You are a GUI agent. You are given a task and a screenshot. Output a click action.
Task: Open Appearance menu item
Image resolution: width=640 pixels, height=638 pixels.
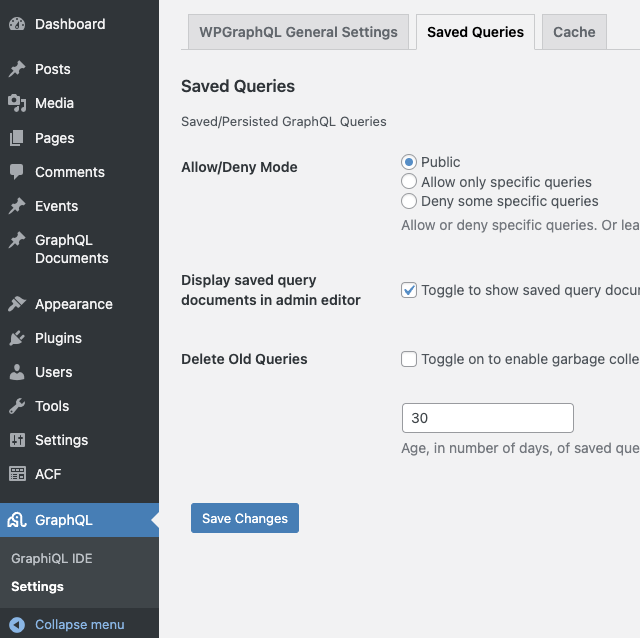coord(80,304)
